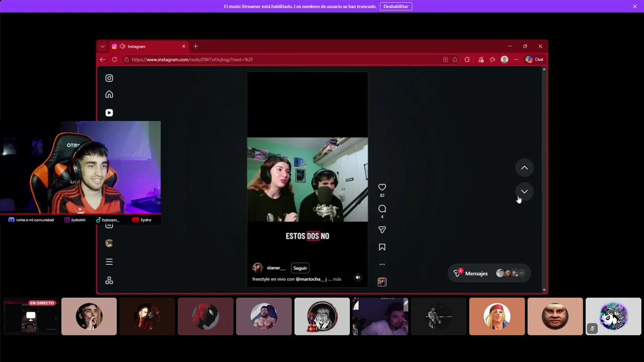Viewport: 644px width, 362px height.
Task: Click the Instagram logo in the sidebar
Action: coord(109,78)
